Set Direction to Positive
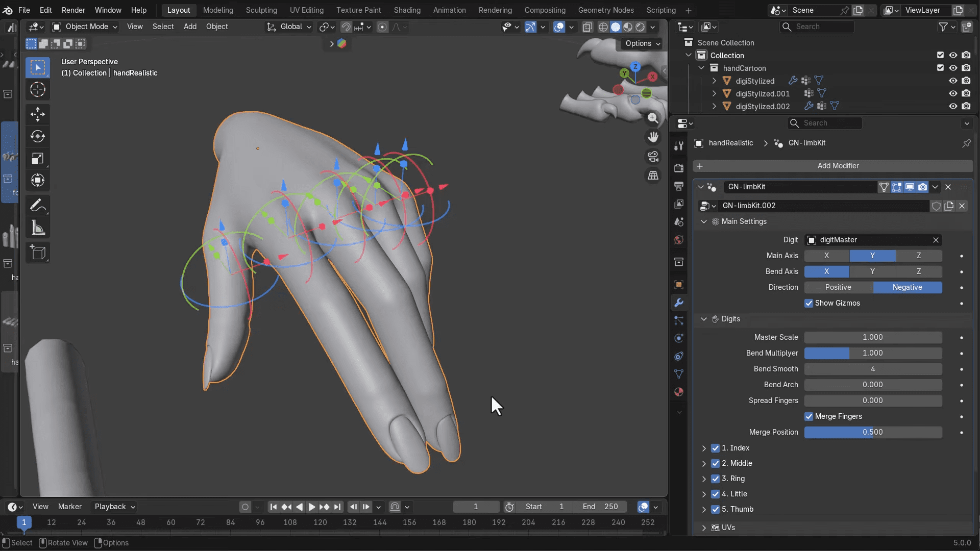980x551 pixels. click(x=838, y=287)
